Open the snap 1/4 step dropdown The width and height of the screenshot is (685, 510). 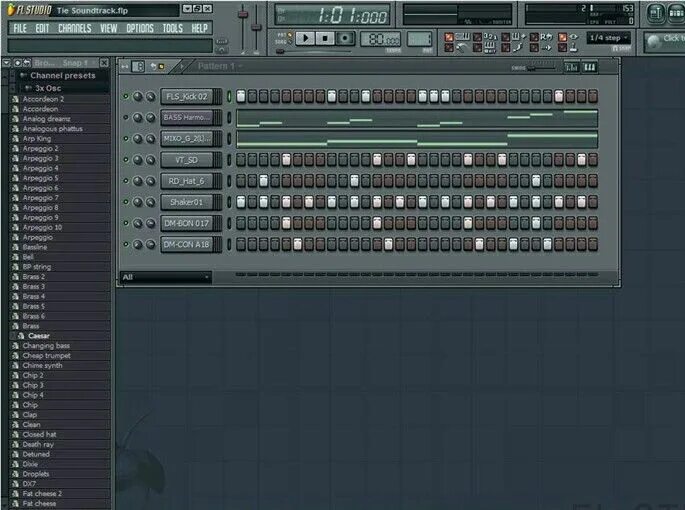pos(609,38)
